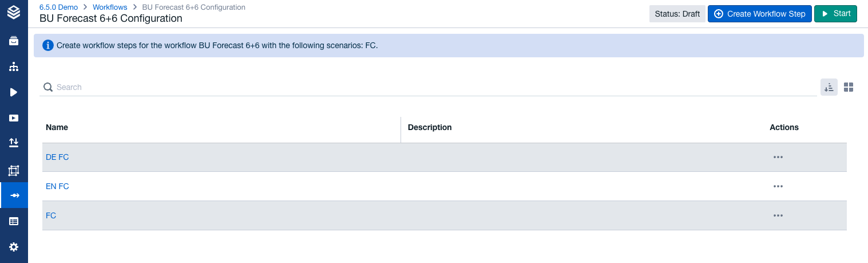Open the archive box sidebar icon
This screenshot has height=263, width=868.
[x=14, y=41]
